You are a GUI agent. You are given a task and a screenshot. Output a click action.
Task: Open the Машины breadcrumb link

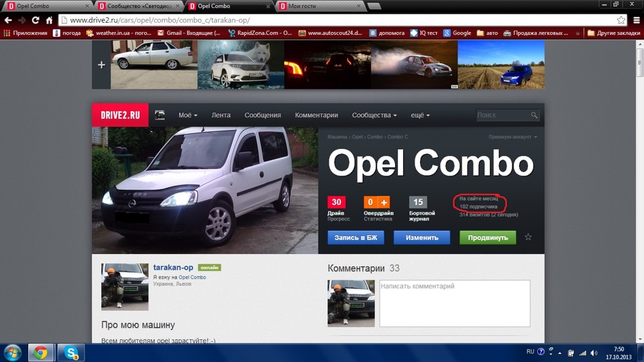(x=337, y=137)
